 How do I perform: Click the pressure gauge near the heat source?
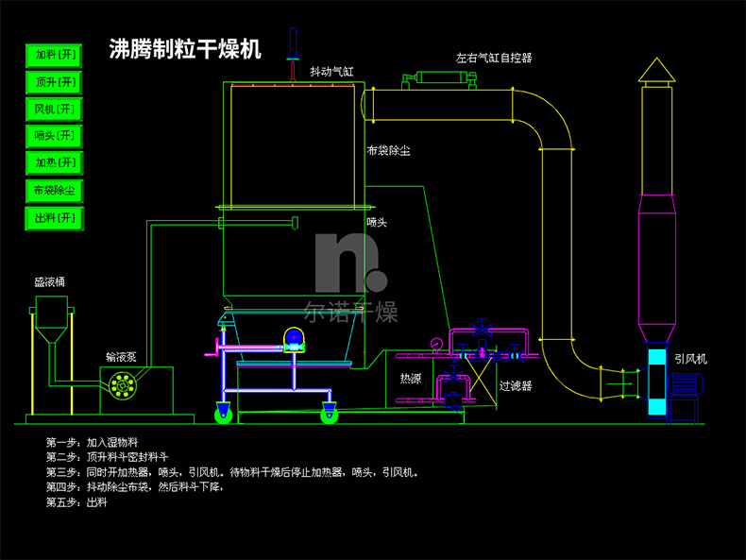(x=435, y=343)
